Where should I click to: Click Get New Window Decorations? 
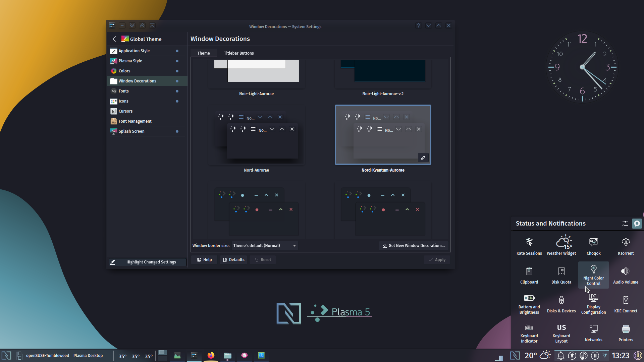tap(414, 246)
